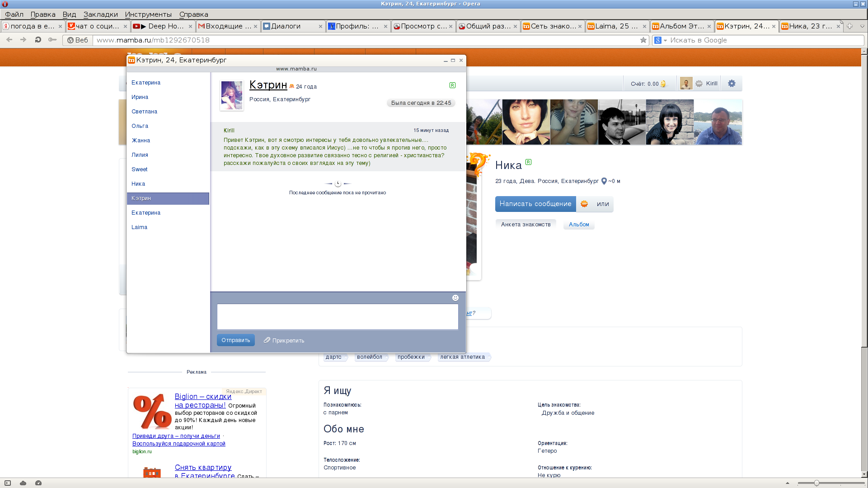Image resolution: width=868 pixels, height=488 pixels.
Task: Click the coin icon beside Счёт 0.00
Action: (x=663, y=84)
